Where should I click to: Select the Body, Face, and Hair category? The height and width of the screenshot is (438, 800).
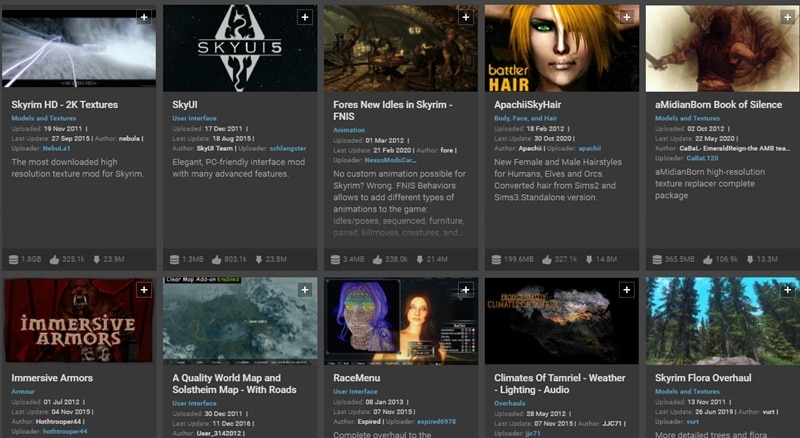(x=526, y=118)
